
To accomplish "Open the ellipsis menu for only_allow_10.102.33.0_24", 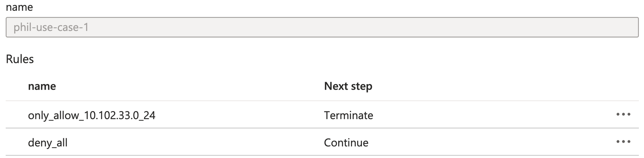I will click(x=623, y=114).
